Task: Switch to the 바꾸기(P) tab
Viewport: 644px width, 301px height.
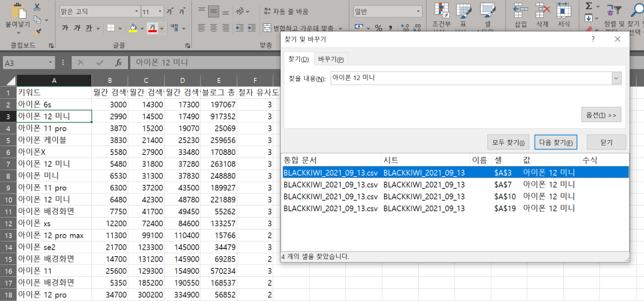Action: 331,59
